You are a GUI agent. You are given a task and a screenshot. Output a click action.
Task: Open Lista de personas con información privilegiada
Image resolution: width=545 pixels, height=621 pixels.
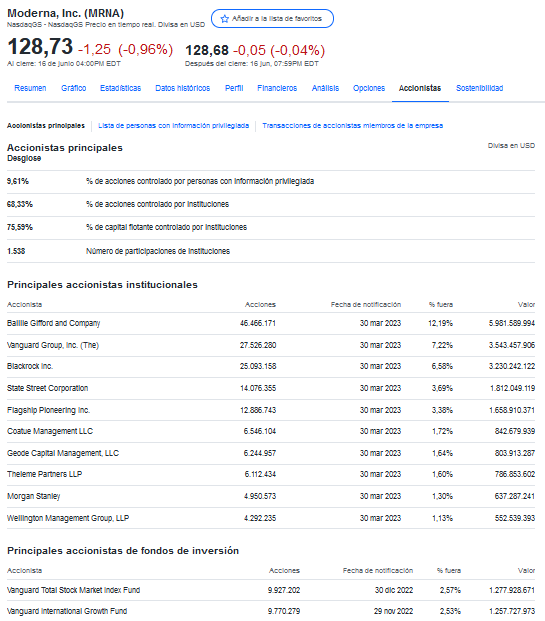point(173,126)
